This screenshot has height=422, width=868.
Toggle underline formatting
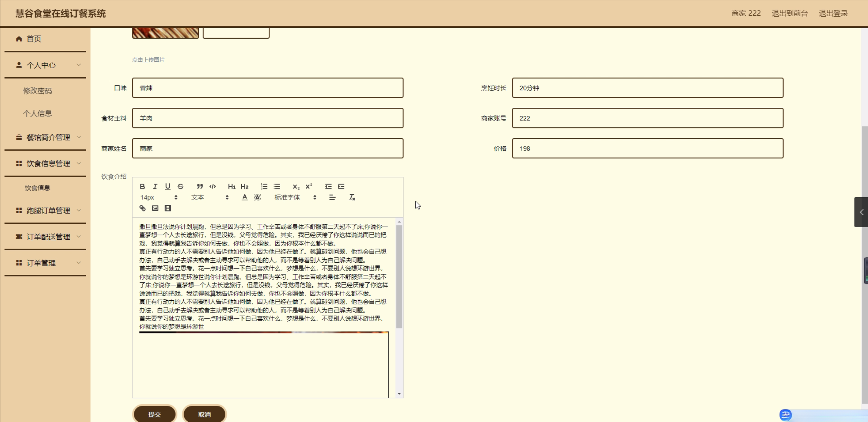click(x=168, y=186)
